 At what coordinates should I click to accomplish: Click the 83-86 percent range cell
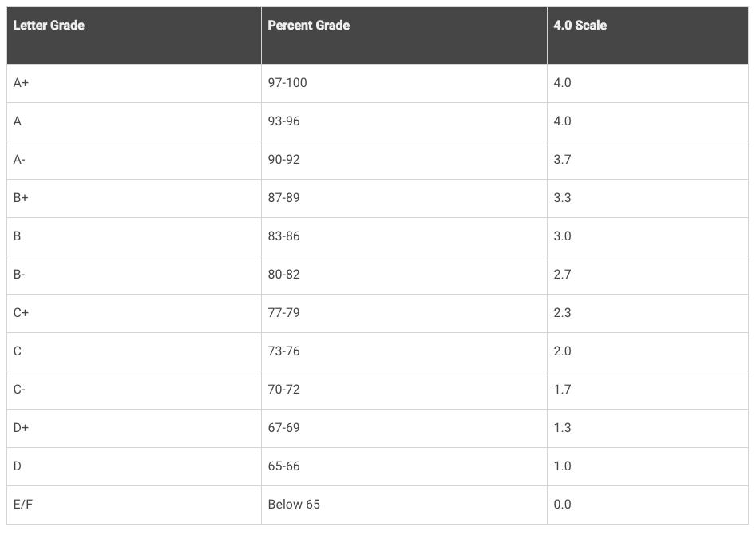click(x=284, y=236)
